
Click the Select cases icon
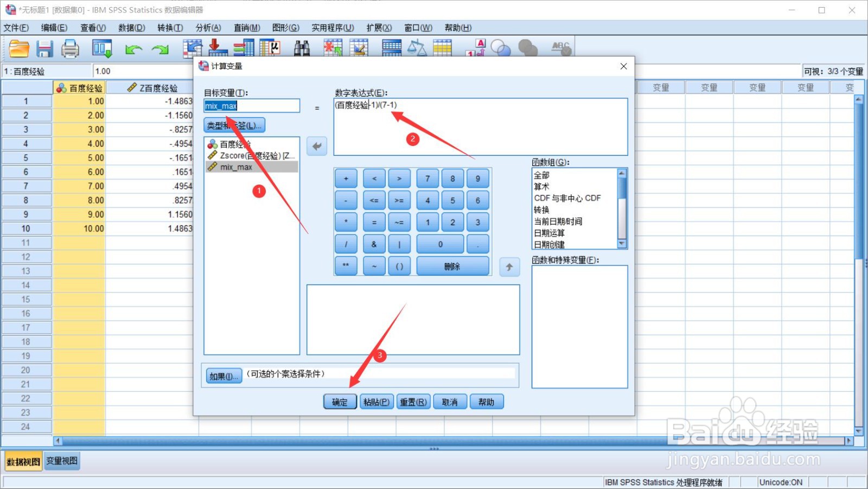442,49
